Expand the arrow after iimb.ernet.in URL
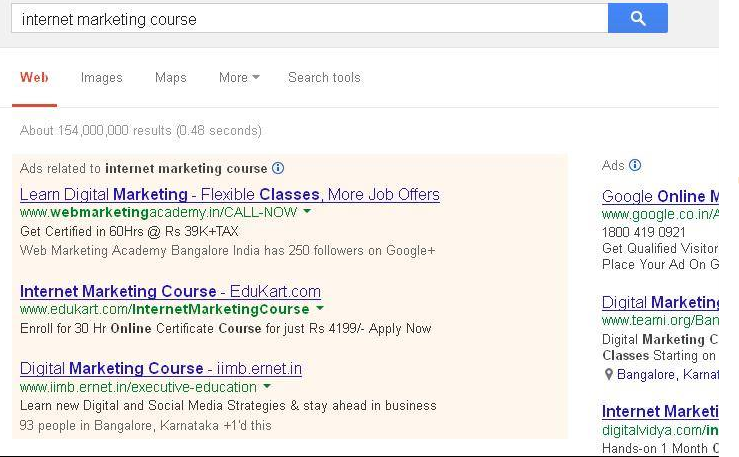Screen dimensions: 739x457 coord(267,386)
